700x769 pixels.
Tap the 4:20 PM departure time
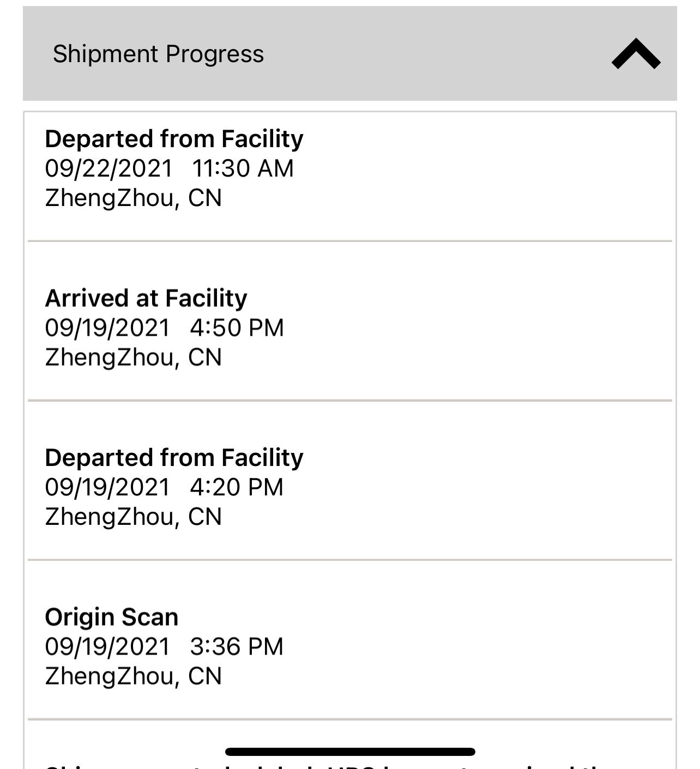237,487
